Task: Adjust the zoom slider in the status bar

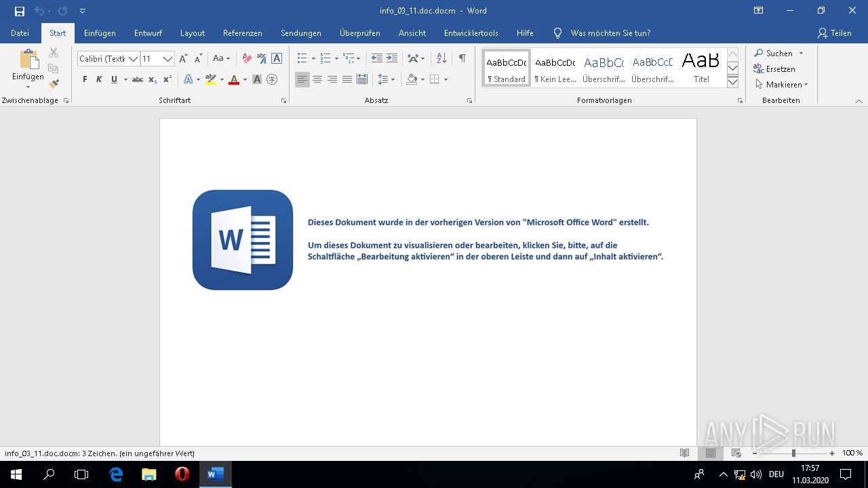Action: coord(793,453)
